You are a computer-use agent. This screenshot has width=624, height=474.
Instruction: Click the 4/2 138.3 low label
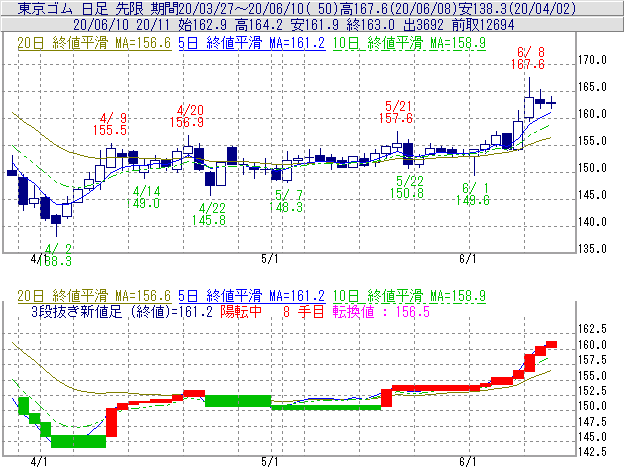click(x=55, y=256)
